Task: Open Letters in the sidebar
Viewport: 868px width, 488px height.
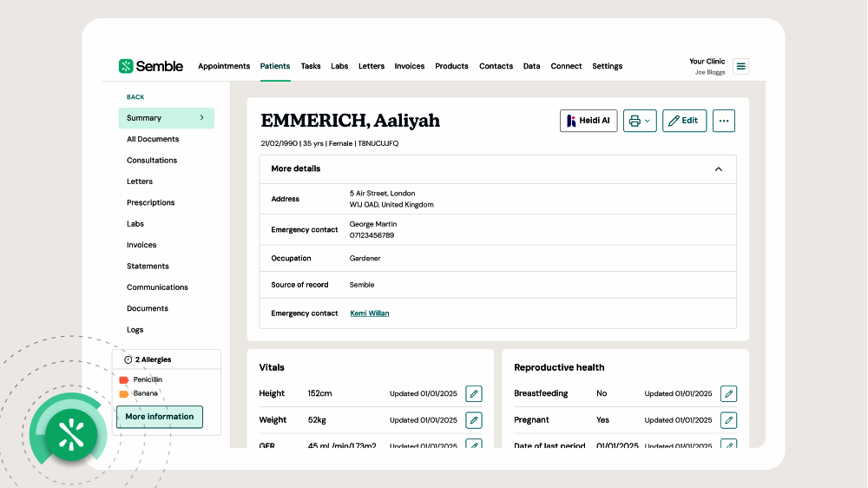Action: point(140,181)
